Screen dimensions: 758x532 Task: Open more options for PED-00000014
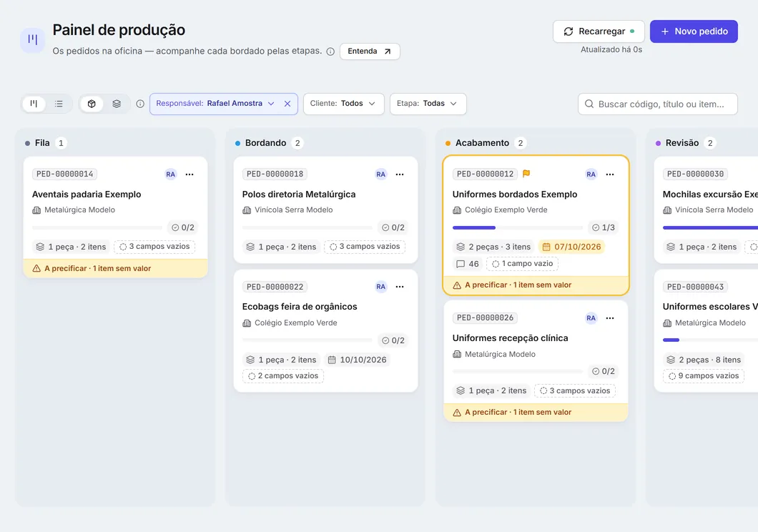189,174
